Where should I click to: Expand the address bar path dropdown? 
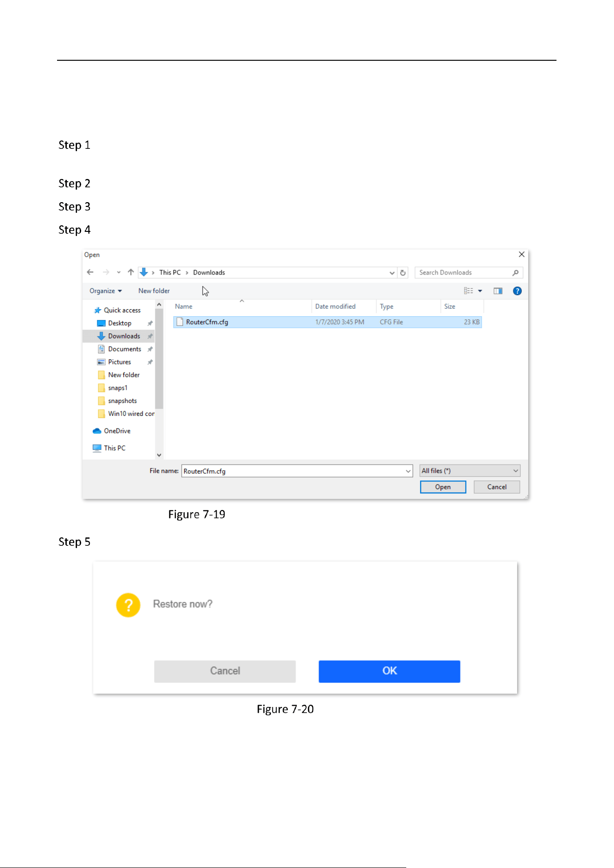point(392,273)
